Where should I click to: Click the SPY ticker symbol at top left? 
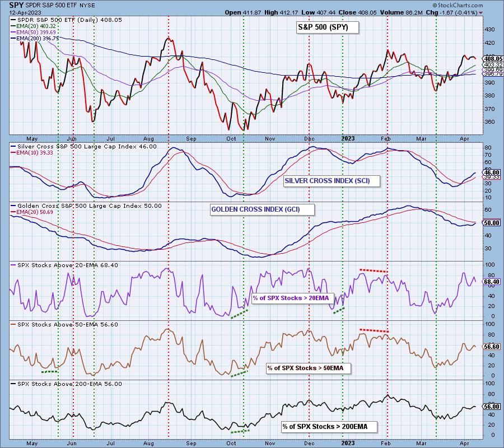click(x=16, y=5)
